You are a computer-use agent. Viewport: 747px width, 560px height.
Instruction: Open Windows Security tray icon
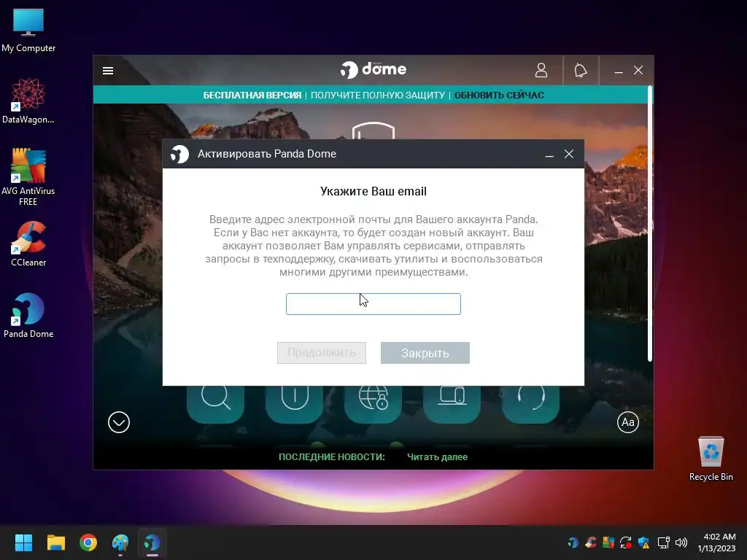[643, 542]
